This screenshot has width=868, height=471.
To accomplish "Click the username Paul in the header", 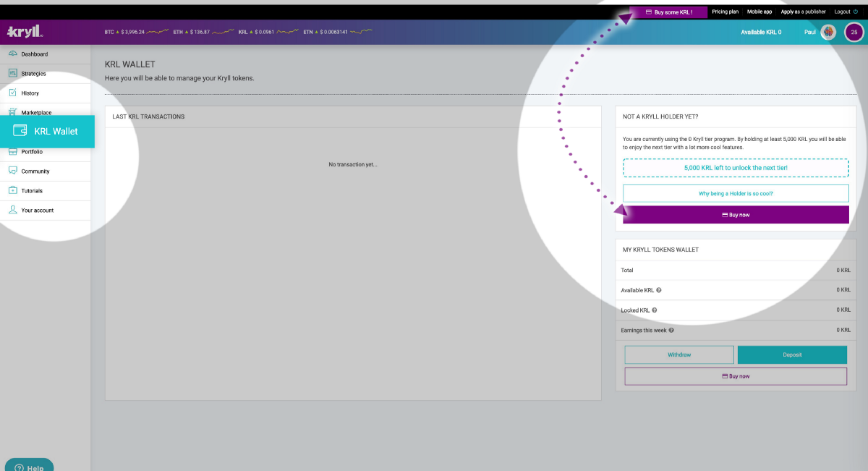I will tap(810, 33).
